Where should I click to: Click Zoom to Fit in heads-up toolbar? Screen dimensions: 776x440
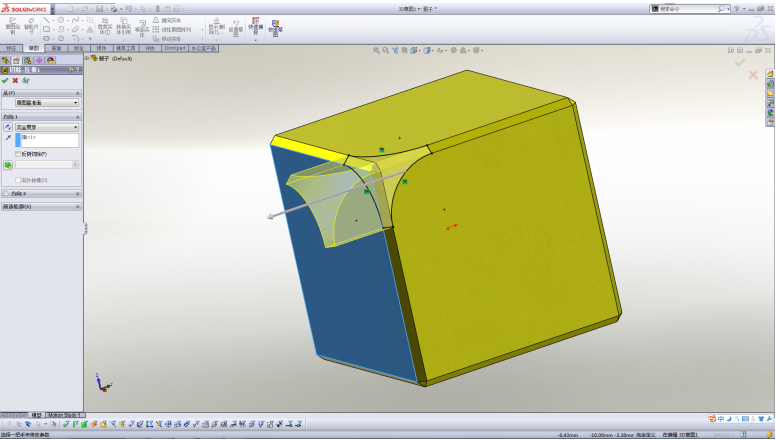pos(376,50)
